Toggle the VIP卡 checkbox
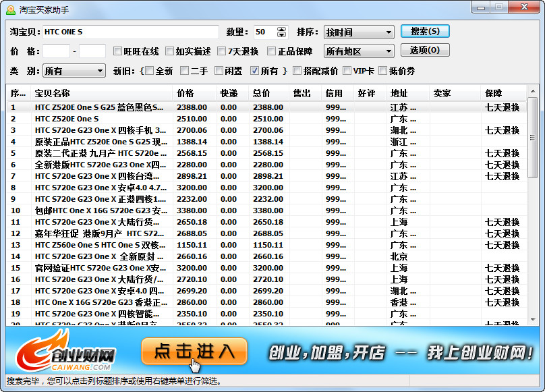 coord(347,71)
